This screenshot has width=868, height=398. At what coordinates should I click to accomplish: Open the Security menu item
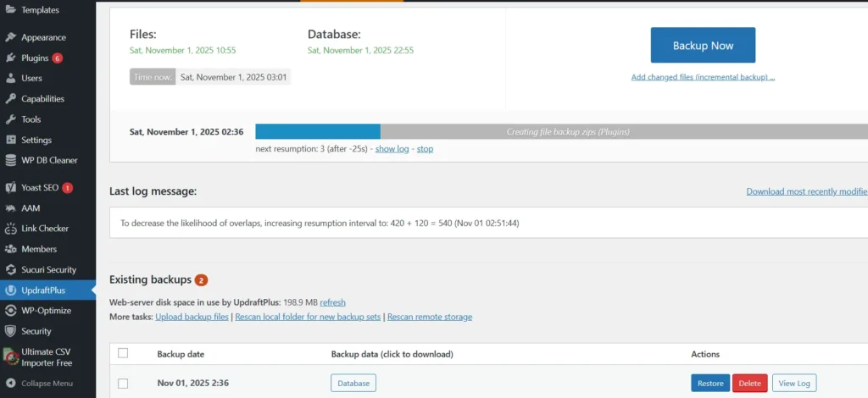[36, 331]
